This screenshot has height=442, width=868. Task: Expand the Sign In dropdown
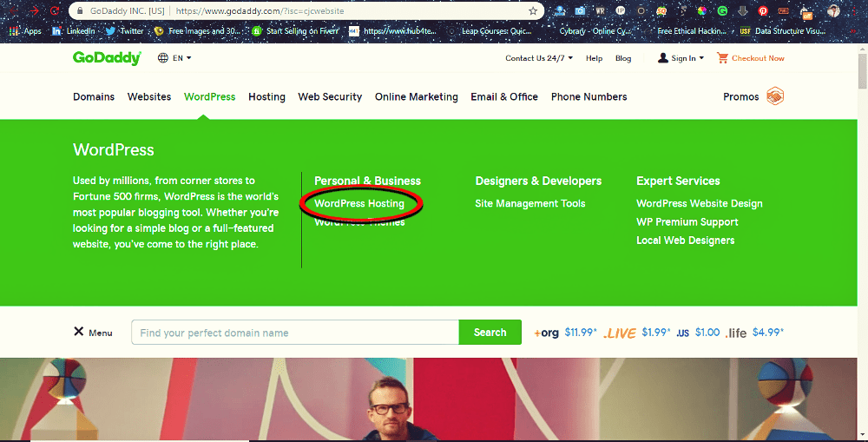click(x=681, y=58)
